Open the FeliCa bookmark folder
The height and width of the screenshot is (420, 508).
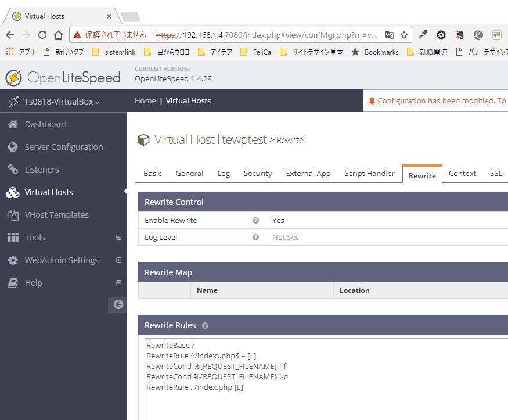coord(255,52)
